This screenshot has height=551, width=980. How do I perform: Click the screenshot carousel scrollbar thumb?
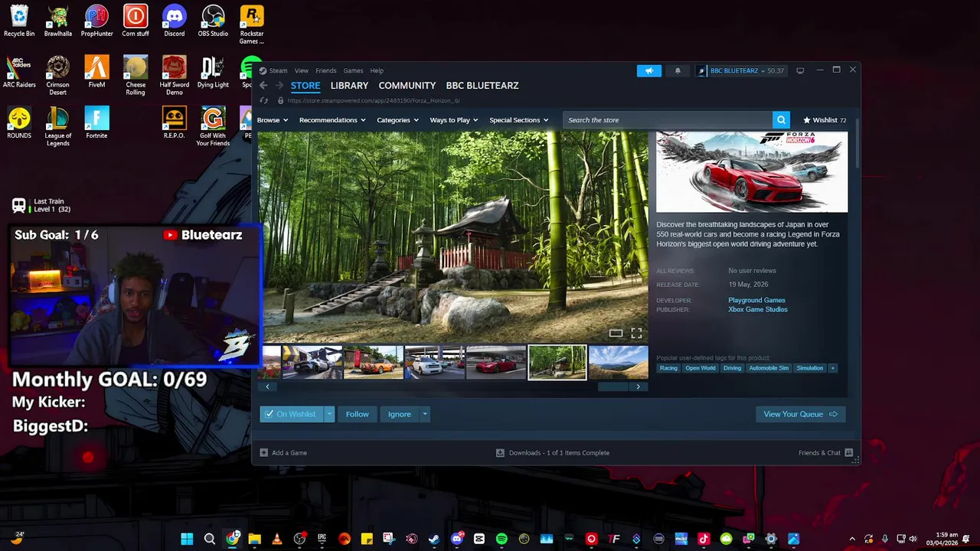click(x=612, y=386)
